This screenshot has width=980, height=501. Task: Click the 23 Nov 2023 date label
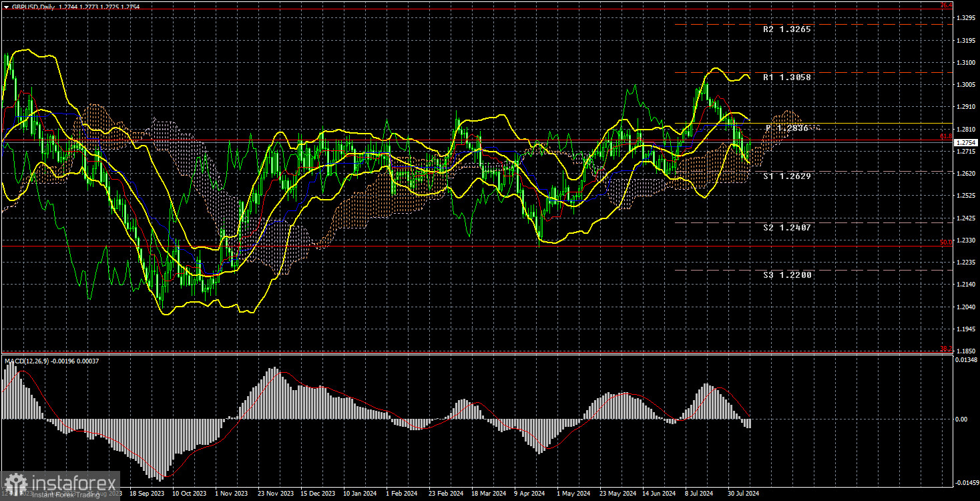point(274,494)
